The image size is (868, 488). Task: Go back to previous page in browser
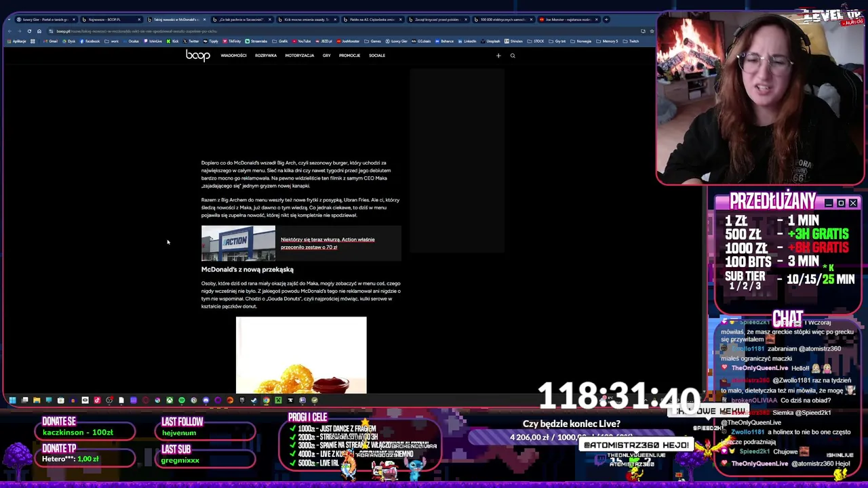[9, 31]
